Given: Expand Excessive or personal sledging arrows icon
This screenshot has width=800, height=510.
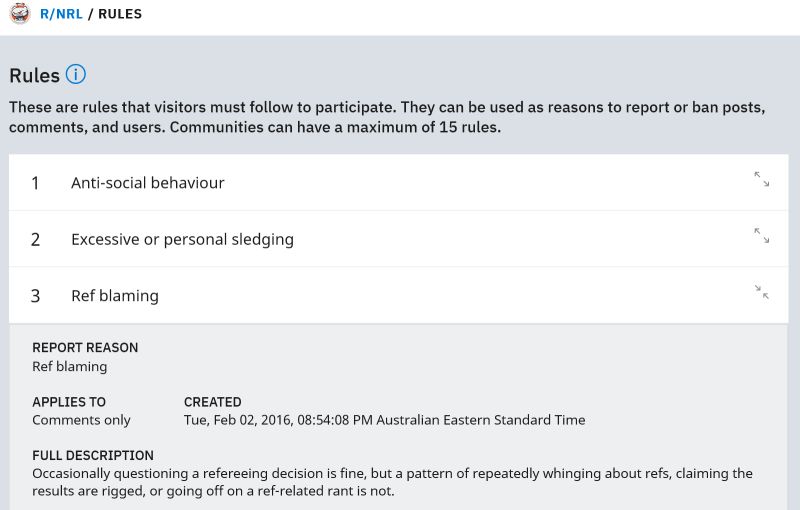Looking at the screenshot, I should tap(762, 236).
